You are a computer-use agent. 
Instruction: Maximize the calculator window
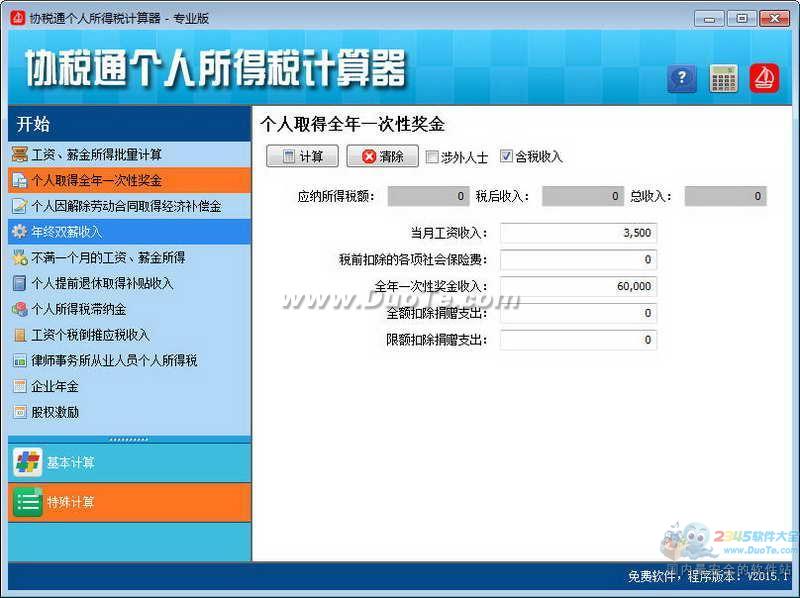point(742,19)
